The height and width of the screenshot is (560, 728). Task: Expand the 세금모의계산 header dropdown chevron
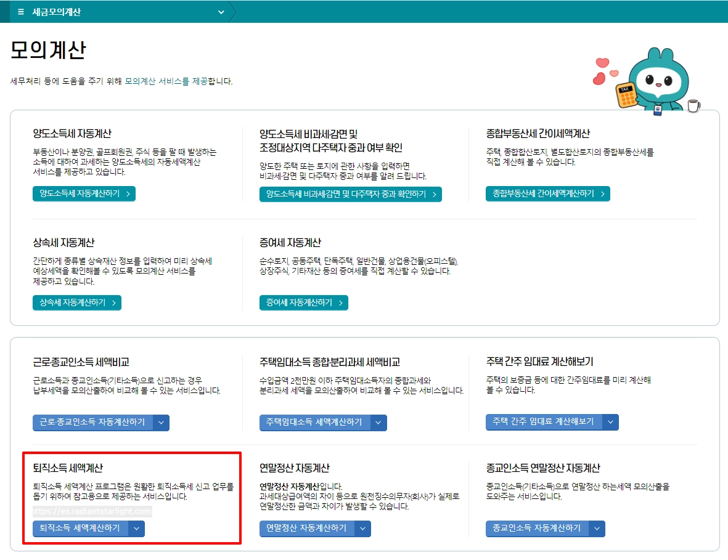[220, 12]
